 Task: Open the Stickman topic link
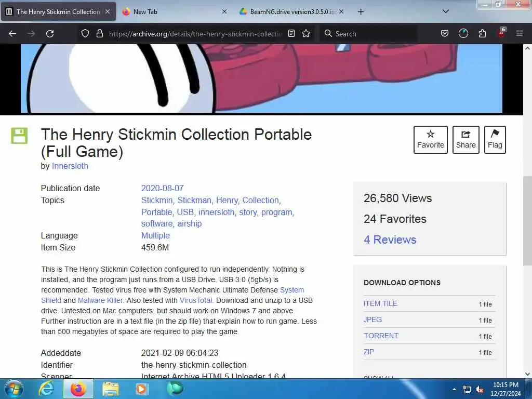coord(194,200)
